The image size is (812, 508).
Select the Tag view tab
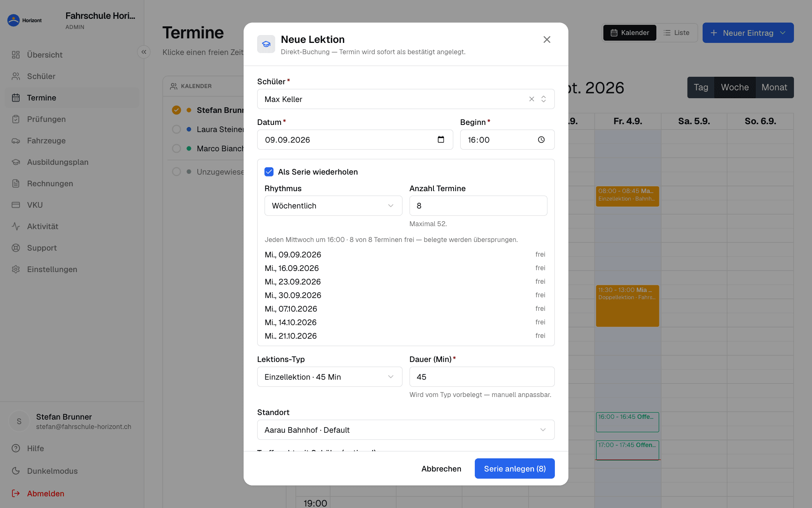tap(701, 87)
